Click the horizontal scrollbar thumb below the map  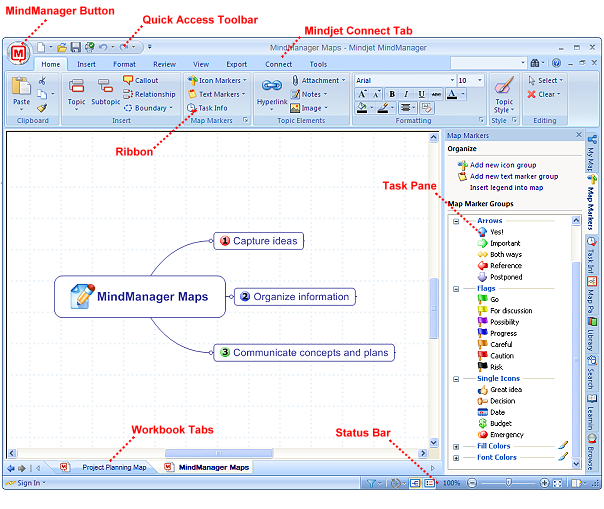[219, 453]
